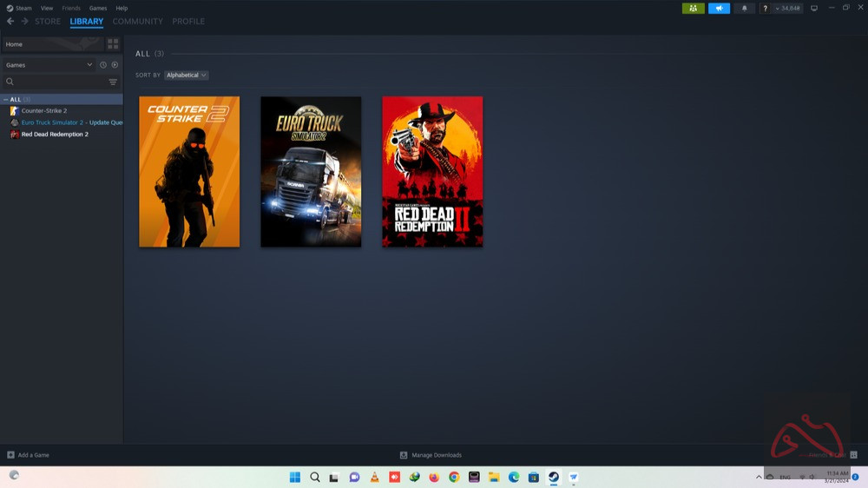Click the blue announcements megaphone icon
This screenshot has width=868, height=488.
719,9
